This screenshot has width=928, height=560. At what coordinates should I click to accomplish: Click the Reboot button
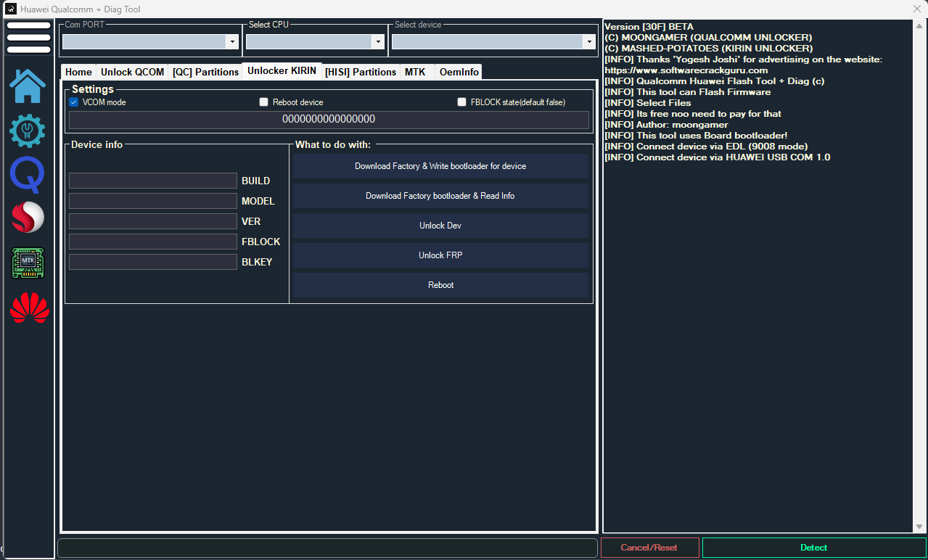point(440,285)
